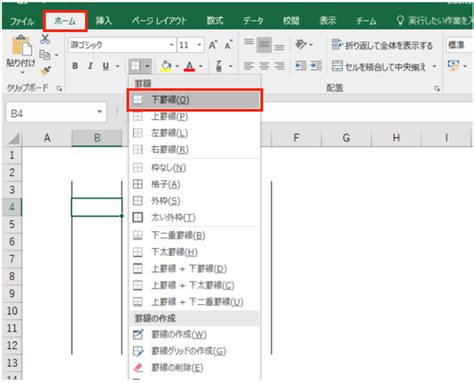Choose 罫線の作成(W) draw border

195,334
